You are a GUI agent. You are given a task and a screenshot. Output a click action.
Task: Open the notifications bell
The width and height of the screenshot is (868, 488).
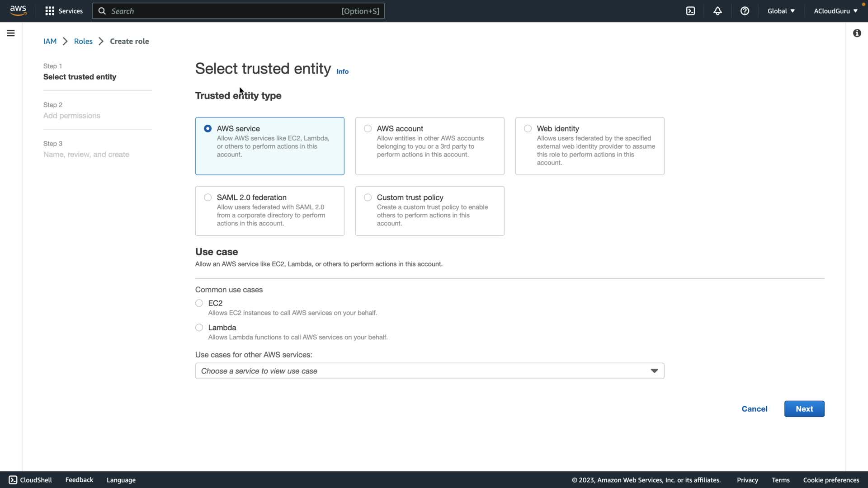click(717, 11)
